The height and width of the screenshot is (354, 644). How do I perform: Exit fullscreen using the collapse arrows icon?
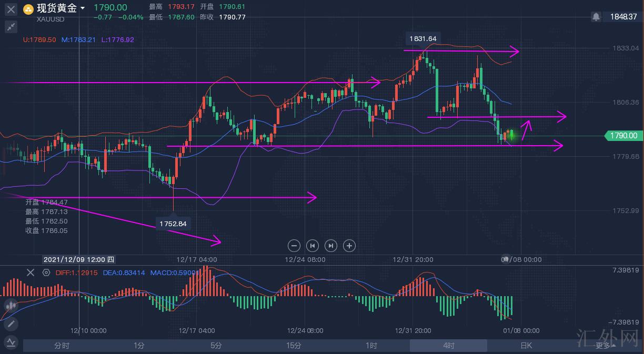point(11,27)
